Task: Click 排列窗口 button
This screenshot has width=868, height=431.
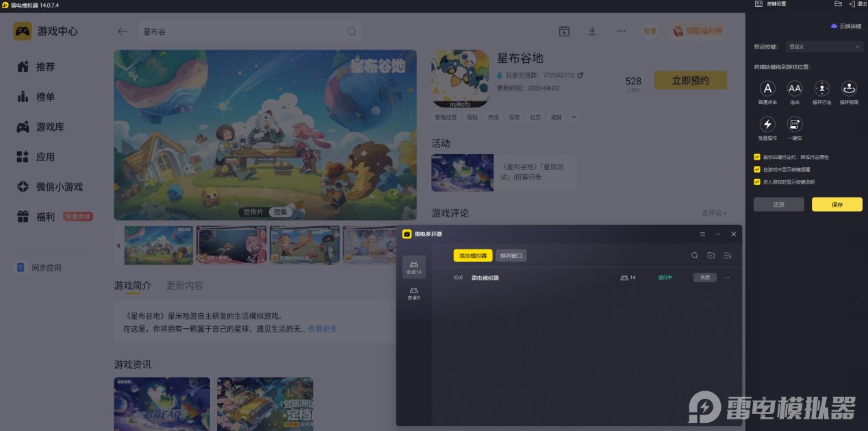Action: coord(511,256)
